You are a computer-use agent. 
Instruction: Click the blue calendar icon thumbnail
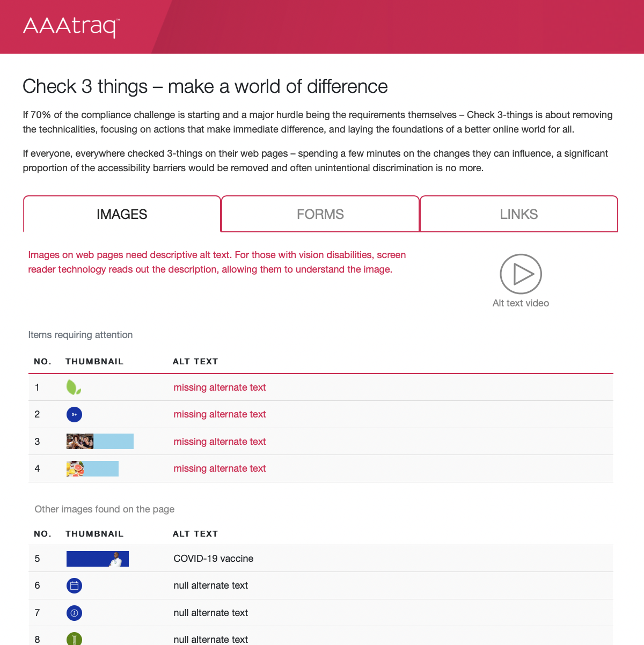(74, 585)
